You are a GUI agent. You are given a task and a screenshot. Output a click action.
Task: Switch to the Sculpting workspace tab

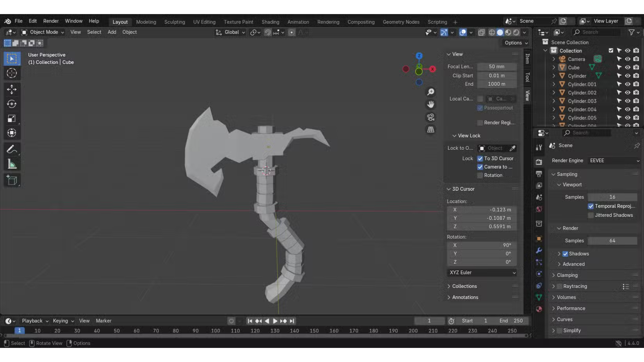pos(174,22)
